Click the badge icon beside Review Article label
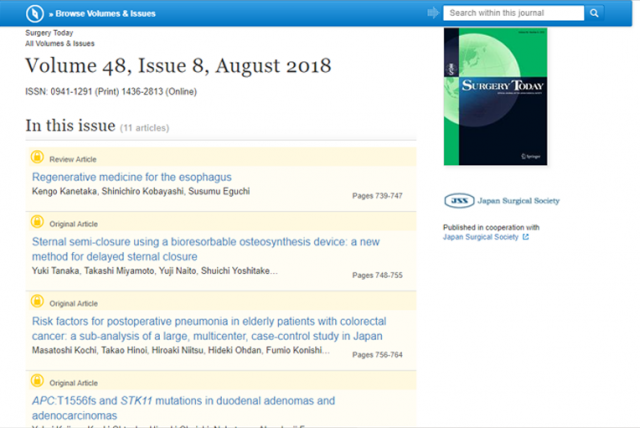 [37, 157]
